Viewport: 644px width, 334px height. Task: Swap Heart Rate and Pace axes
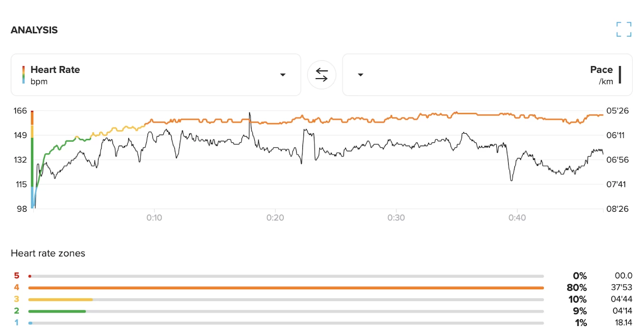(x=322, y=75)
